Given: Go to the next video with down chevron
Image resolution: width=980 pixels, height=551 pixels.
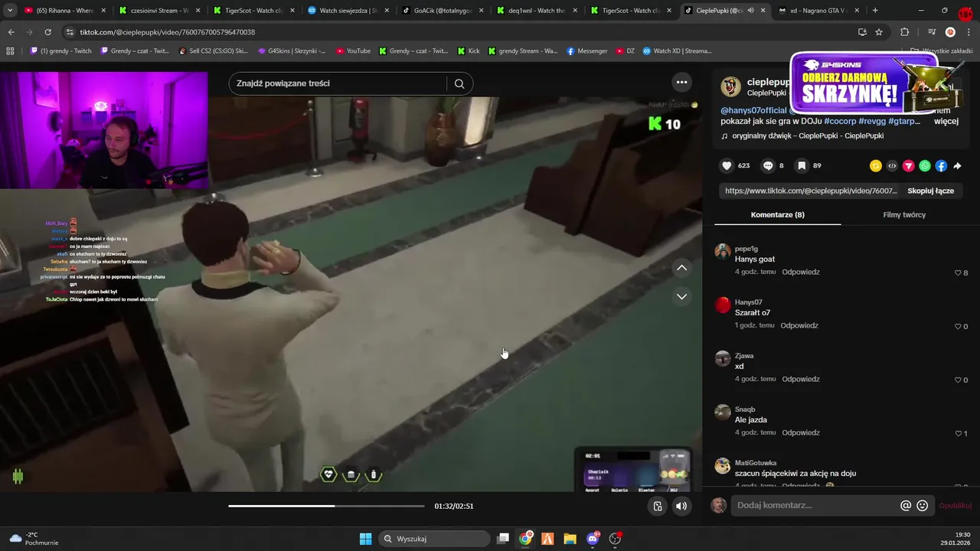Looking at the screenshot, I should pyautogui.click(x=681, y=296).
